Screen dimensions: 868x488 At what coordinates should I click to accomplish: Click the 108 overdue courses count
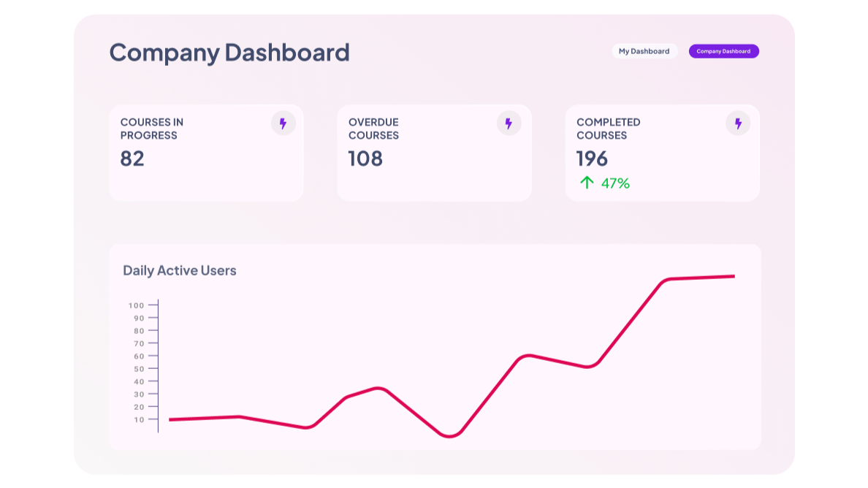[x=365, y=159]
